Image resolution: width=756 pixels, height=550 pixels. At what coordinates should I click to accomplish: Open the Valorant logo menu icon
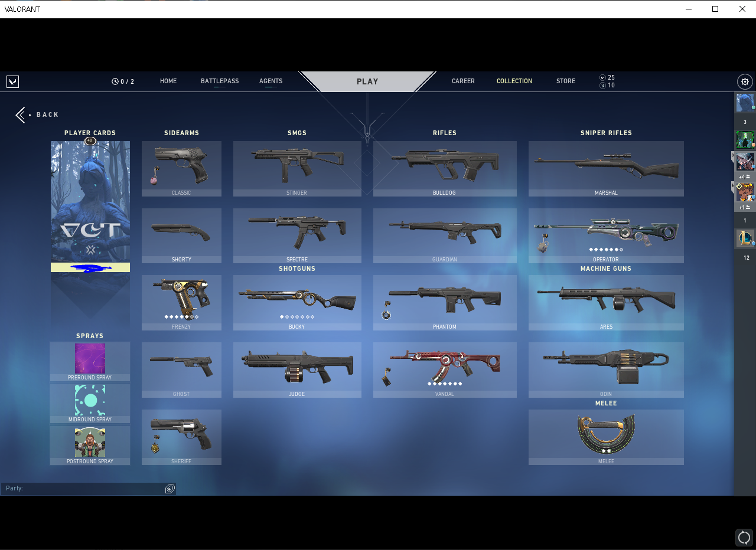coord(12,81)
